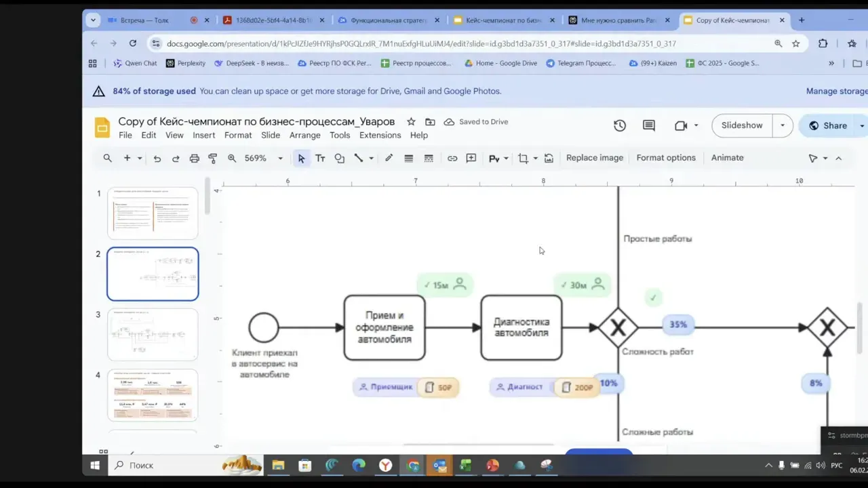Expand the 569% zoom dropdown
This screenshot has height=488, width=868.
280,158
